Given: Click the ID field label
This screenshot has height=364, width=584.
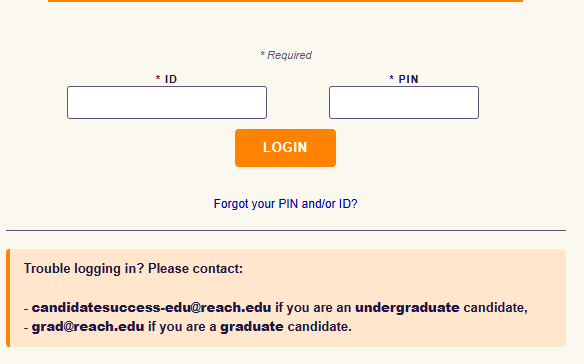Looking at the screenshot, I should click(x=166, y=79).
